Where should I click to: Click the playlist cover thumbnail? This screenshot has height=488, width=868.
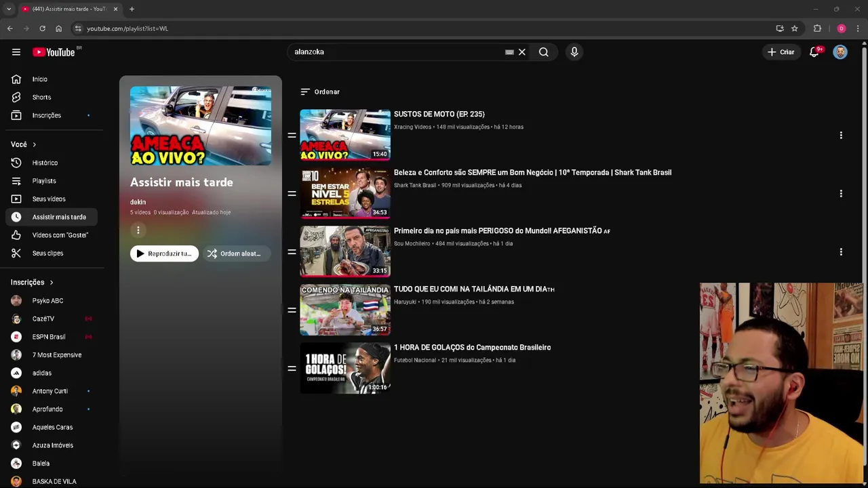point(201,125)
